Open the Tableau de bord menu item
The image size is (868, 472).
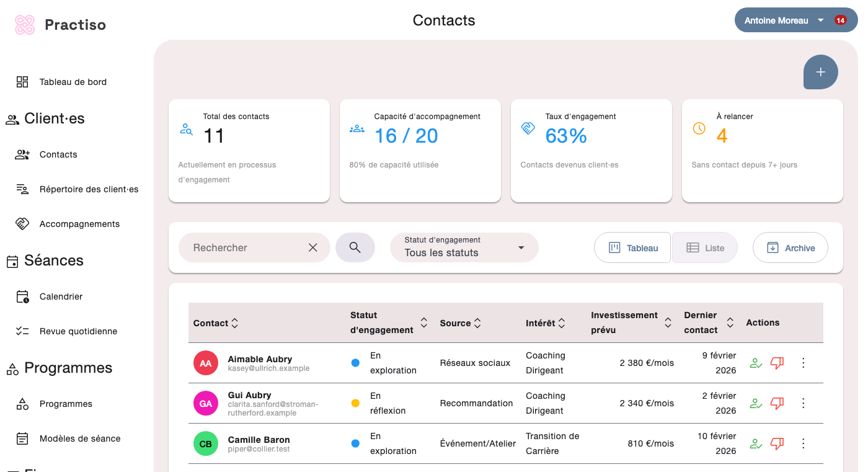coord(73,81)
